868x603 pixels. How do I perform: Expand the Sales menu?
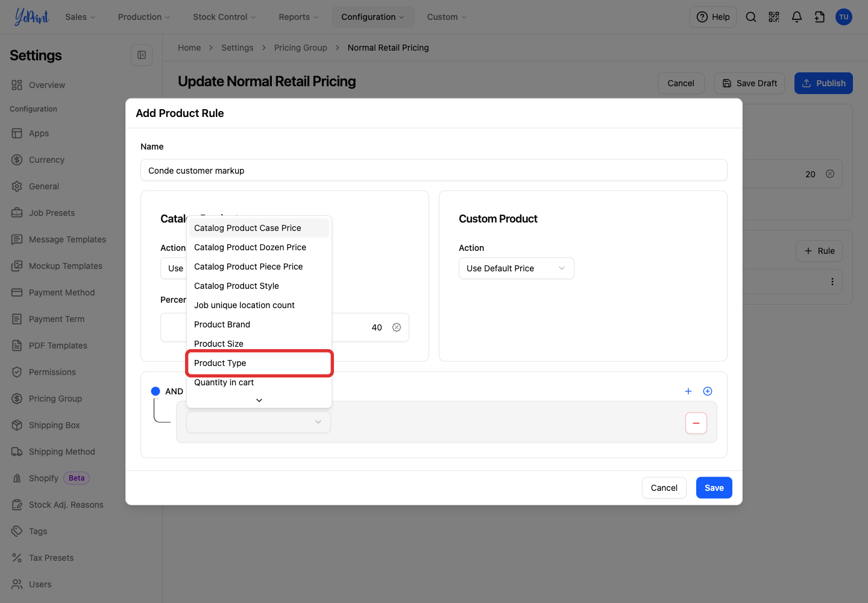click(80, 17)
